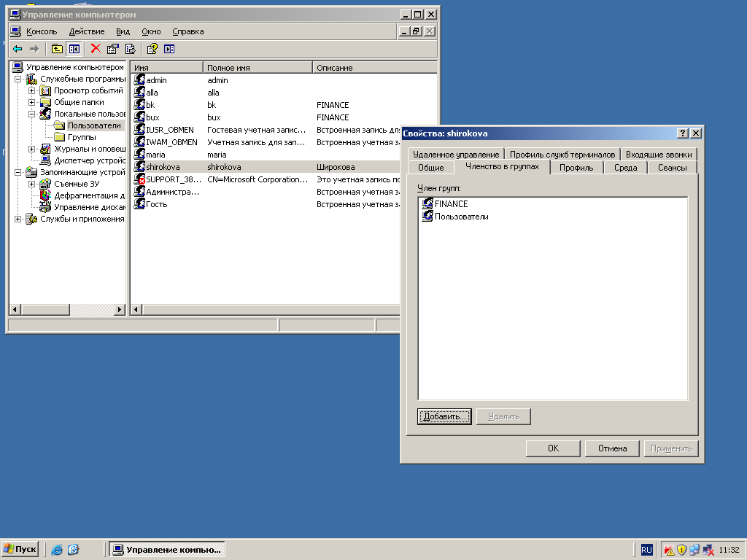Click the Help toolbar icon
The width and height of the screenshot is (747, 560).
tap(152, 49)
